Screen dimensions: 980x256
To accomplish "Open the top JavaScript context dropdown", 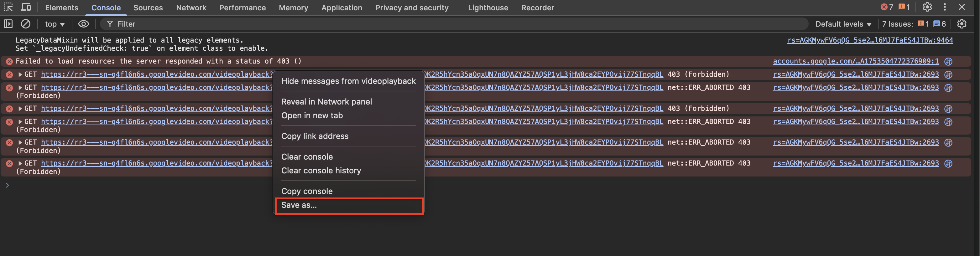I will pyautogui.click(x=55, y=24).
